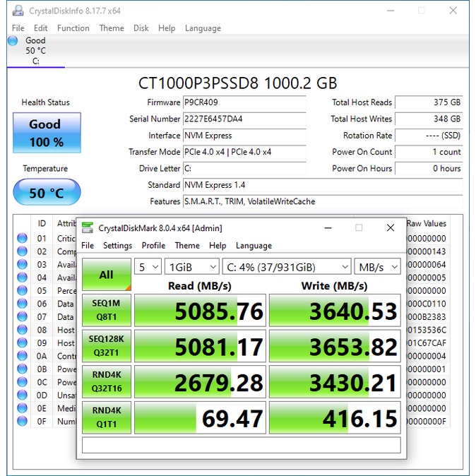Click the CrystalDiskInfo app icon in title bar

[18, 11]
